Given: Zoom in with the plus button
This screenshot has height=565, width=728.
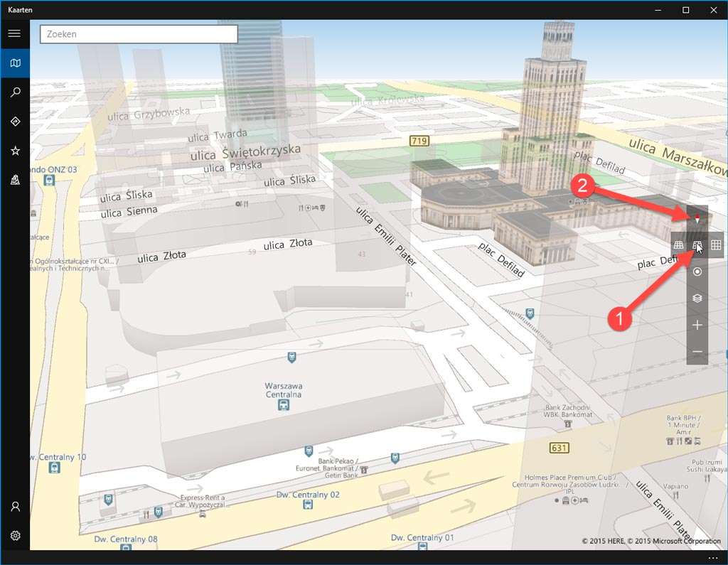Looking at the screenshot, I should click(697, 325).
